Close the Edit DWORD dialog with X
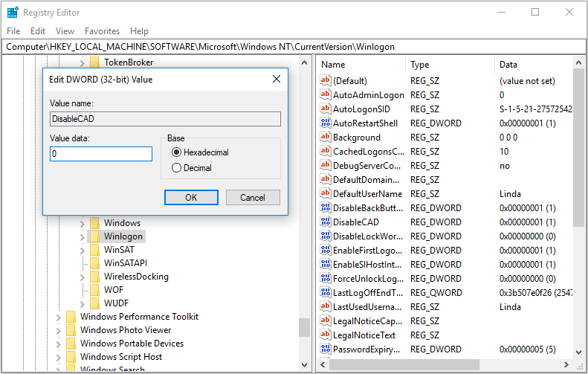588x374 pixels. point(277,79)
